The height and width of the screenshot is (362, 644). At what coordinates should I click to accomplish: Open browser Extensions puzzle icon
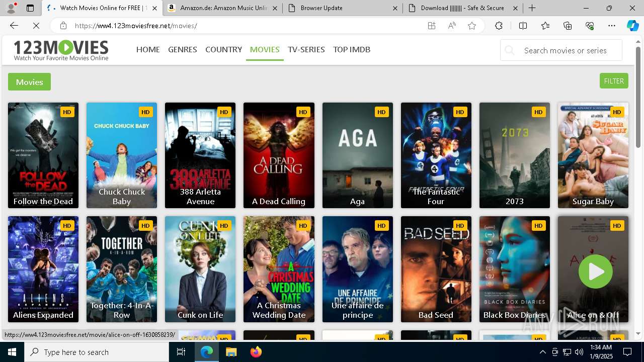click(x=499, y=26)
